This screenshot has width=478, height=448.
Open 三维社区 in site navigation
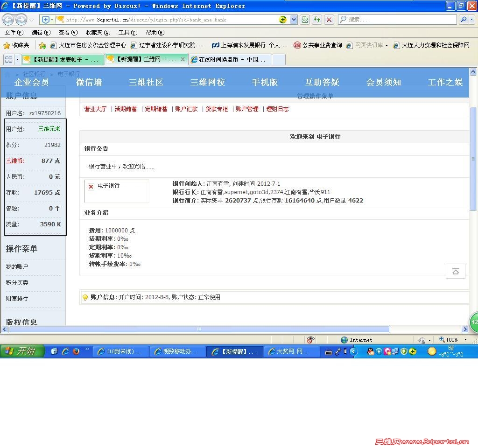click(146, 82)
